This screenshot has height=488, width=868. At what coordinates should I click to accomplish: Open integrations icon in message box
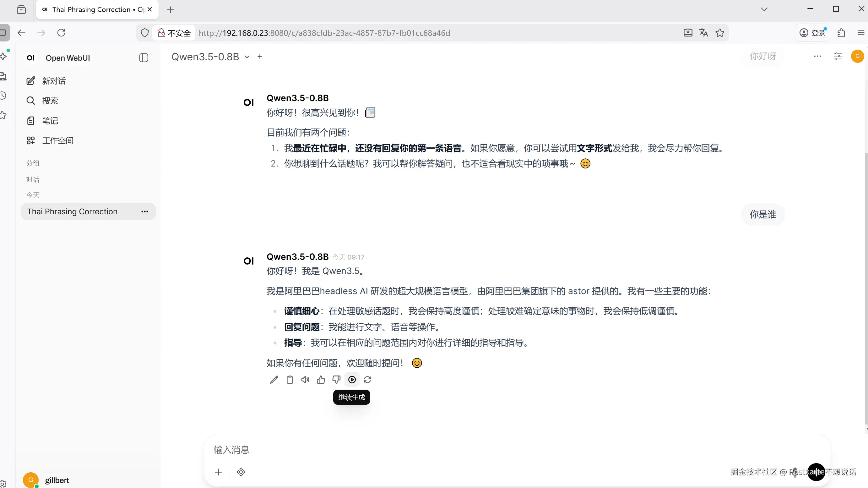(241, 472)
